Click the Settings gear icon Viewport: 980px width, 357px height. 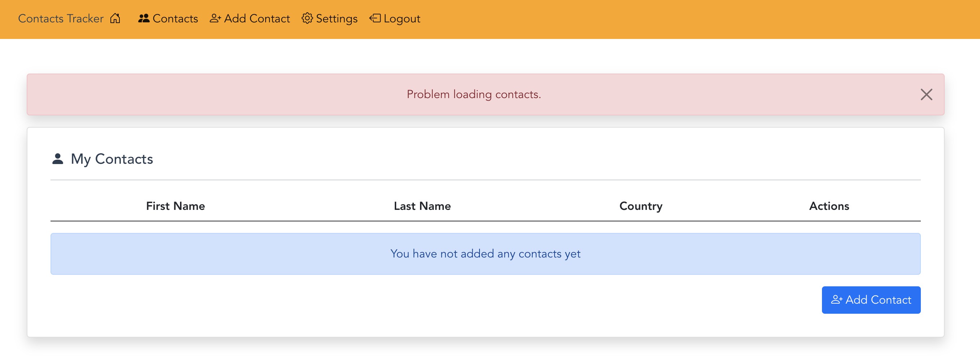307,18
